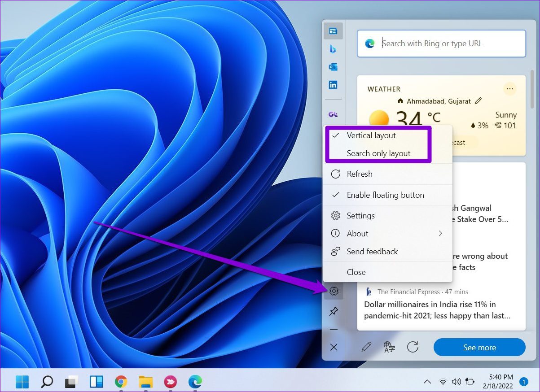Click the Wi-Fi tray icon
This screenshot has width=540, height=392.
pyautogui.click(x=443, y=382)
